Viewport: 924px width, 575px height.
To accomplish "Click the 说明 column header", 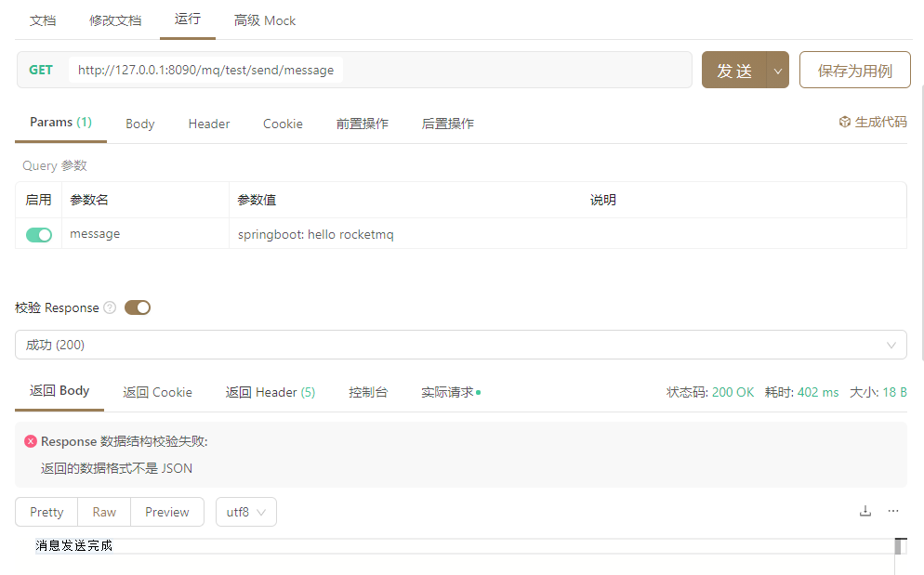I will (603, 201).
